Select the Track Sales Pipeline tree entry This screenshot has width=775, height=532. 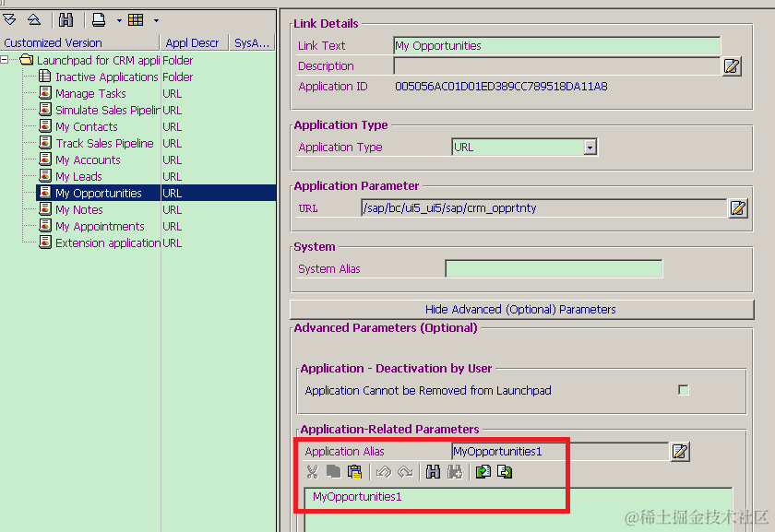point(104,143)
